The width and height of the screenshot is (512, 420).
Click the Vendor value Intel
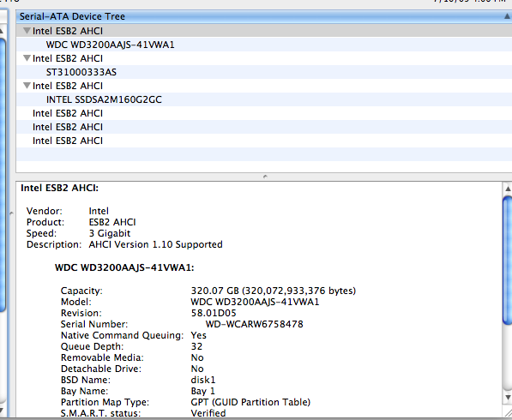tap(99, 211)
